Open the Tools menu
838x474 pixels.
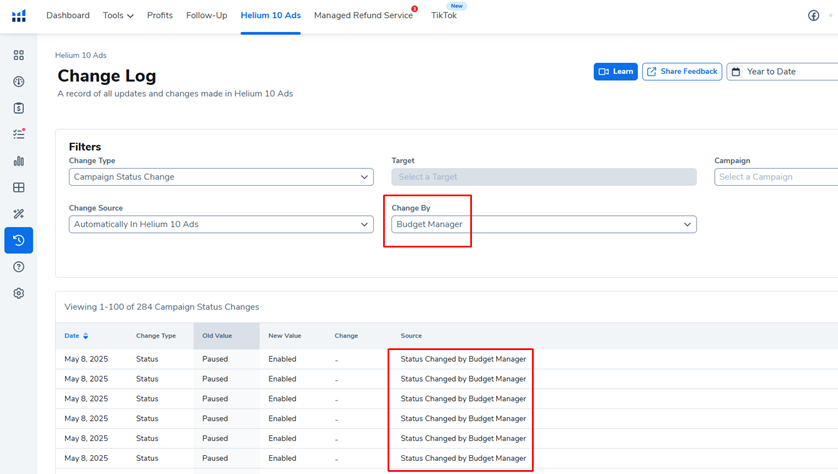pyautogui.click(x=118, y=16)
